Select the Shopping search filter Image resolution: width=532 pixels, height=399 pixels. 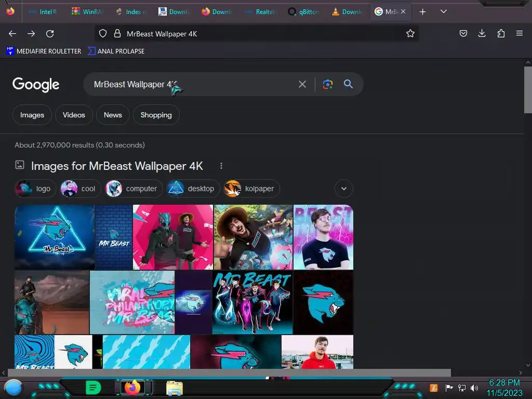click(x=156, y=115)
